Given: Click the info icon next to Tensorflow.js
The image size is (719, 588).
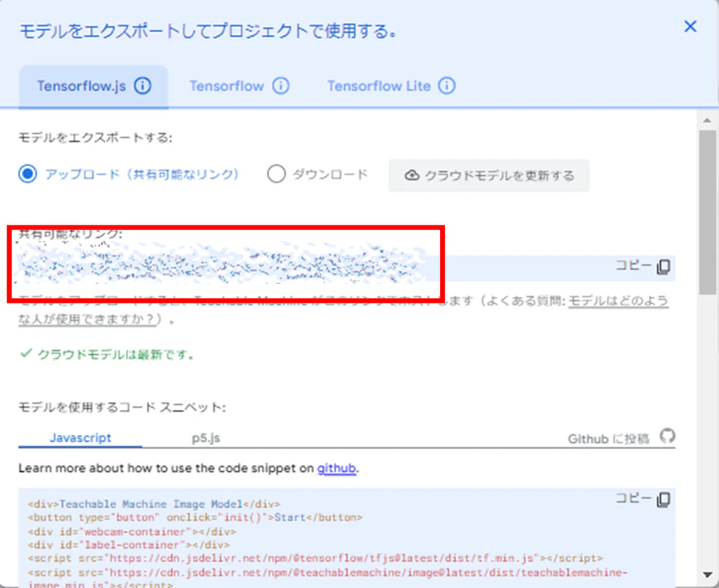Looking at the screenshot, I should coord(142,86).
